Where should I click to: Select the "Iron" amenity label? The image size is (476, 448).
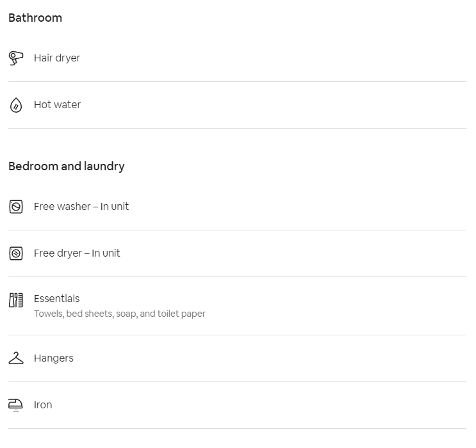[43, 405]
